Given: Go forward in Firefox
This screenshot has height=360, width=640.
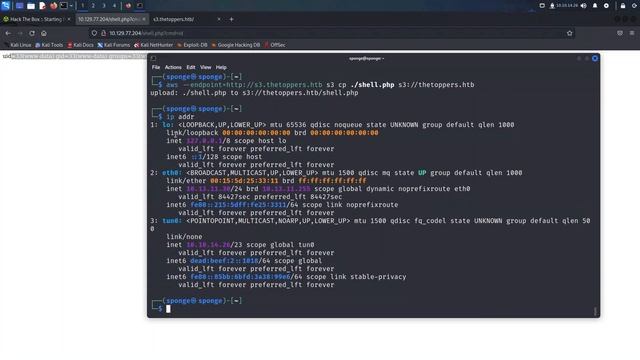Looking at the screenshot, I should click(x=20, y=33).
